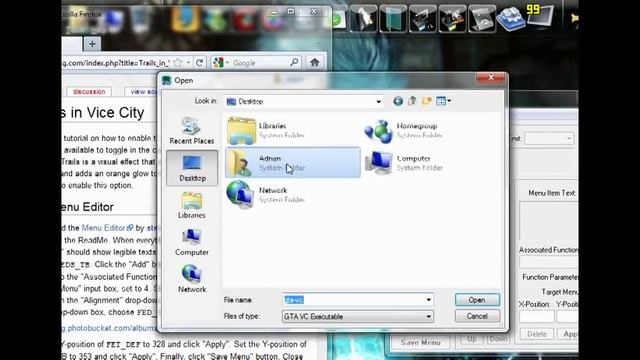Create New Folder icon in Open dialog
The height and width of the screenshot is (360, 640).
point(427,101)
